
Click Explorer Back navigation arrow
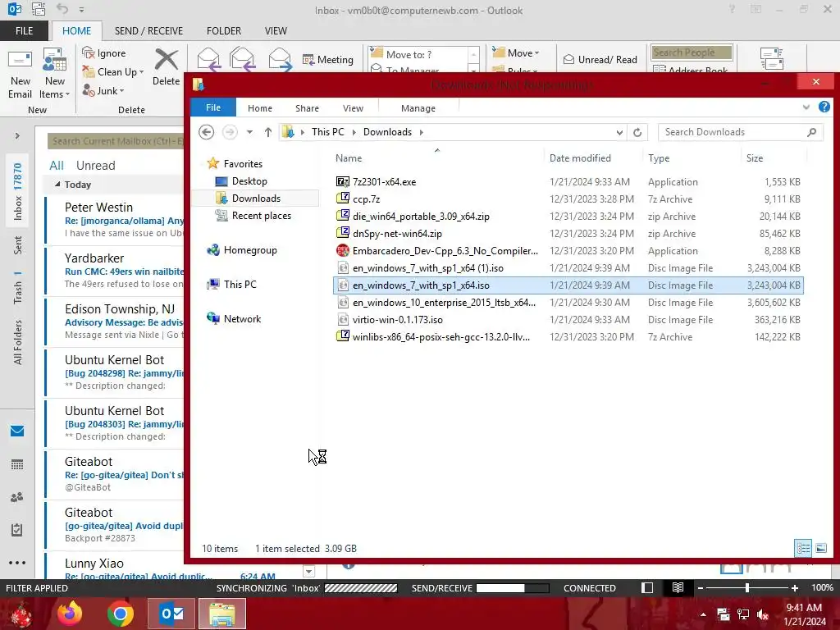coord(206,132)
